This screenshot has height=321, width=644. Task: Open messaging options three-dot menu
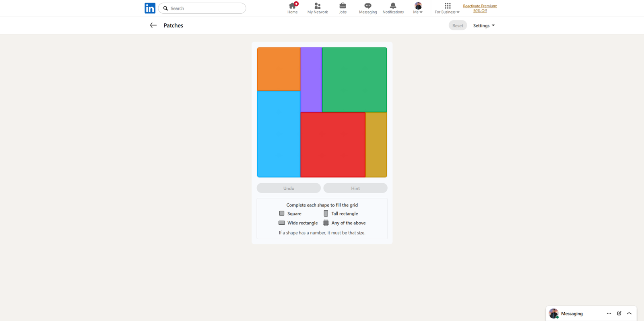tap(609, 313)
